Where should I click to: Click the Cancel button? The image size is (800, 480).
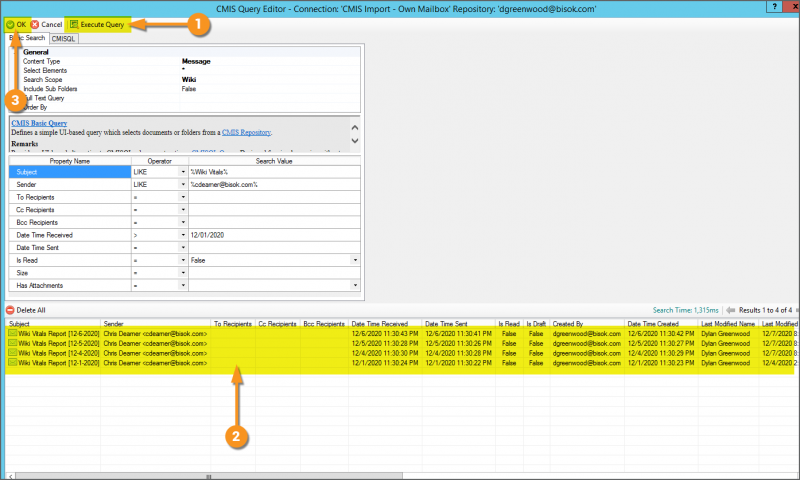click(x=46, y=24)
